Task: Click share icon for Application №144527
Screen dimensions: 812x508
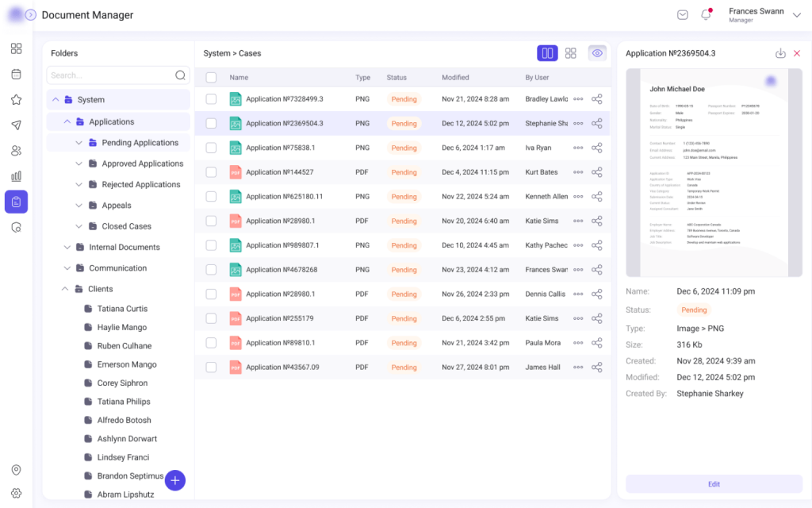Action: pos(597,172)
